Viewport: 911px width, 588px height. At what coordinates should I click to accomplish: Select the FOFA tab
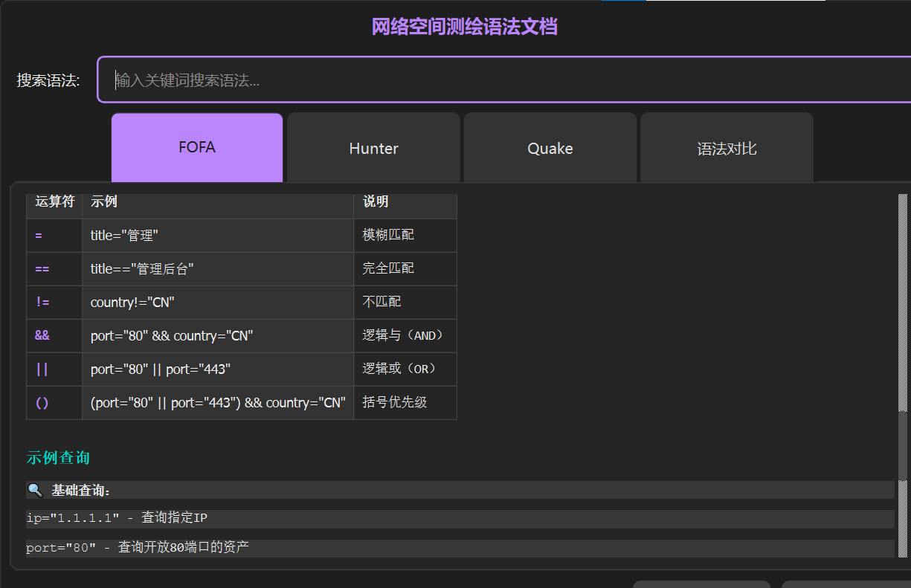point(197,147)
